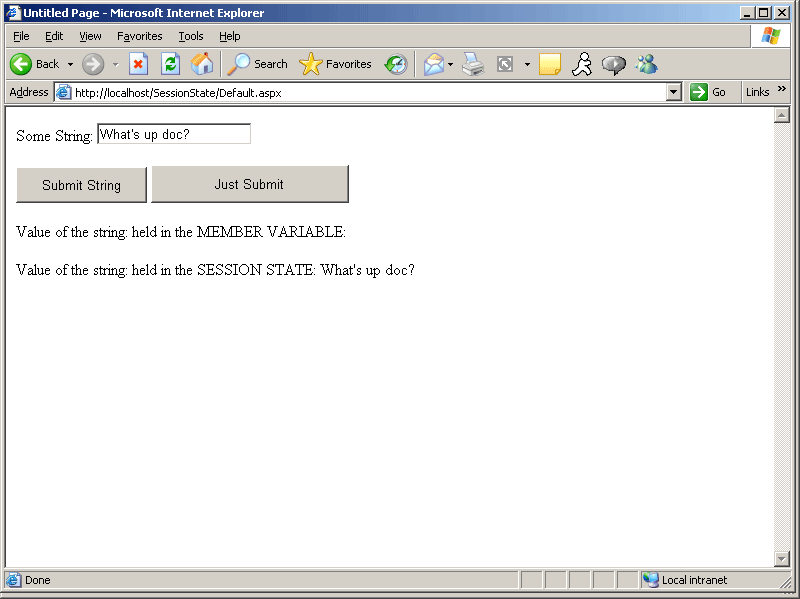Screen dimensions: 800x599
Task: Click the Search toolbar label
Action: [x=270, y=64]
